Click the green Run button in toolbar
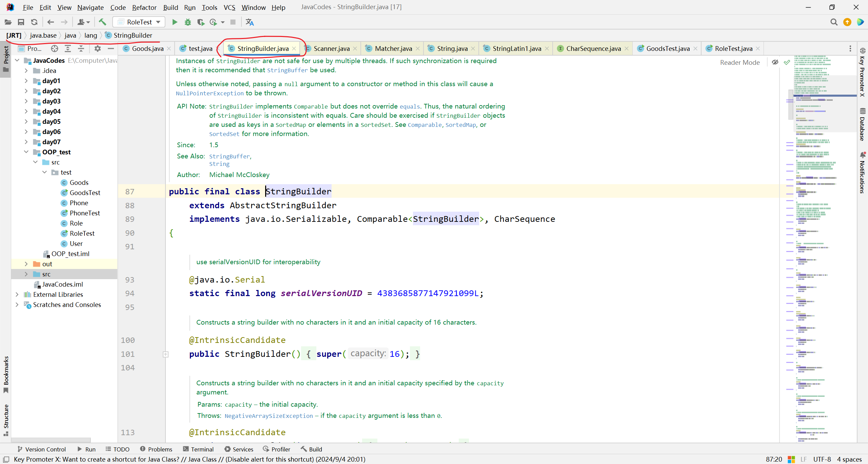Screen dimensions: 868x464 (x=175, y=22)
